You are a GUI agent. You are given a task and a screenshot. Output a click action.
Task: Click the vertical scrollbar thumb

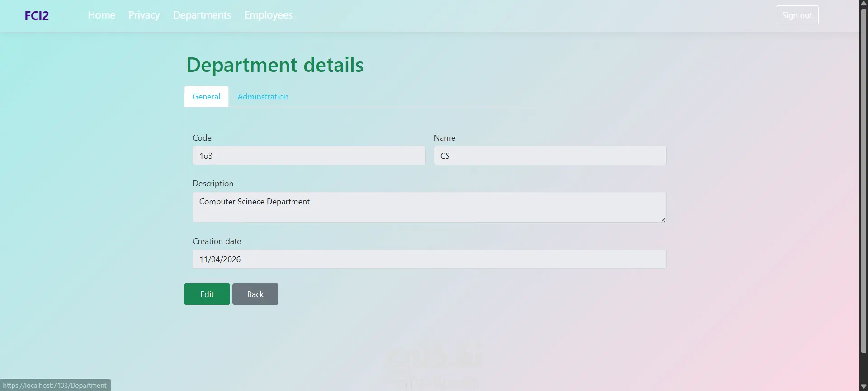coord(863,181)
